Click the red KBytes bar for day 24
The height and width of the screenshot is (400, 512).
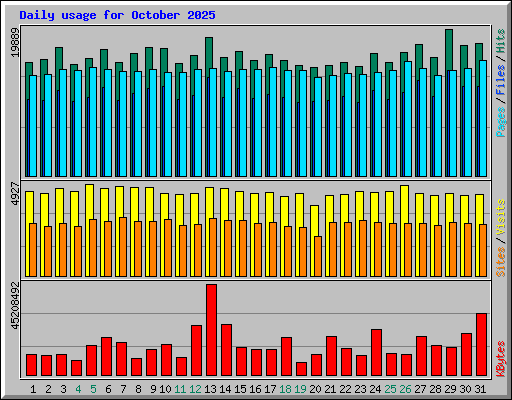point(376,353)
